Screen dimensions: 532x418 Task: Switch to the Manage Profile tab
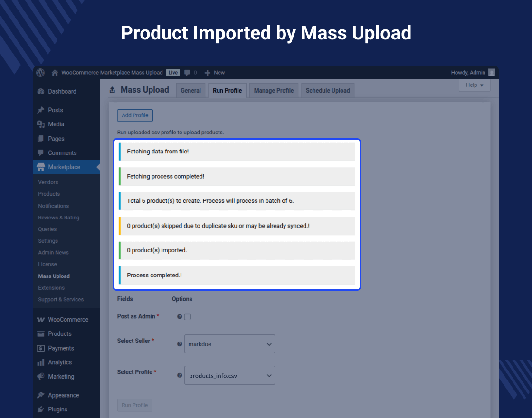pyautogui.click(x=274, y=91)
